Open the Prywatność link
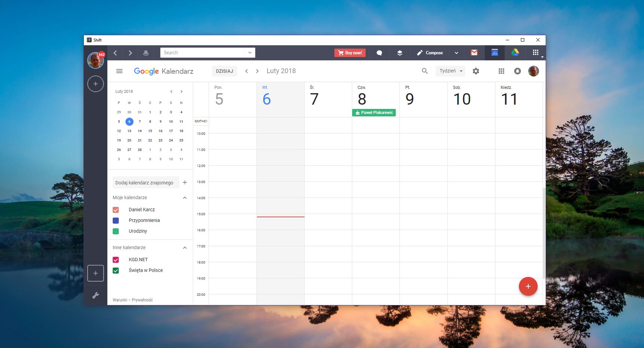 pyautogui.click(x=142, y=300)
